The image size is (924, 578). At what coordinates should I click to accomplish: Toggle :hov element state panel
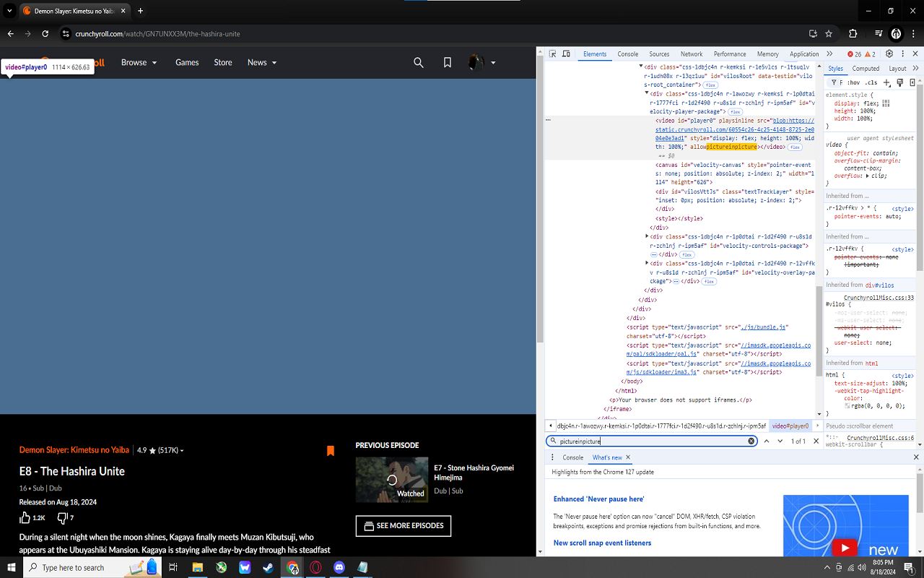[x=853, y=82]
